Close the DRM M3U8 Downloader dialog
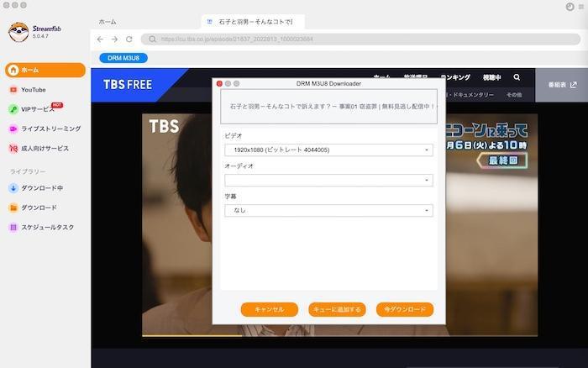The width and height of the screenshot is (588, 368). point(220,84)
